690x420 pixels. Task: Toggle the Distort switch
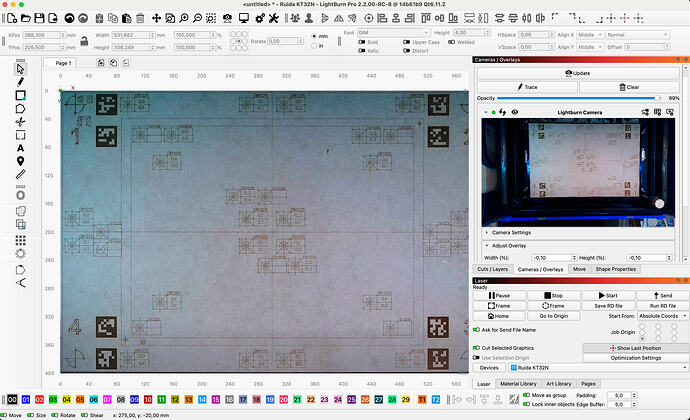click(x=406, y=51)
